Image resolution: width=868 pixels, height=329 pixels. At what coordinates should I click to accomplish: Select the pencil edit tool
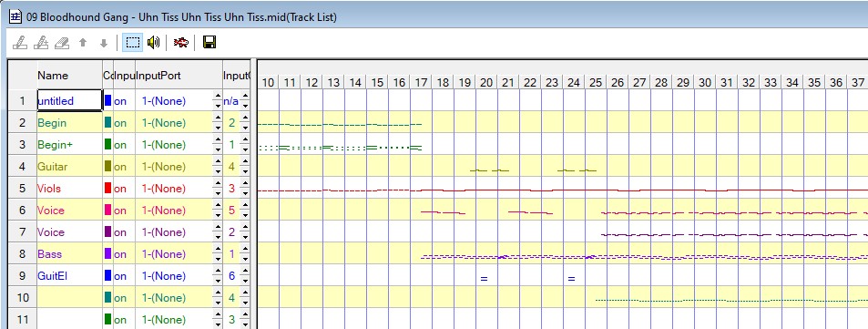point(19,43)
